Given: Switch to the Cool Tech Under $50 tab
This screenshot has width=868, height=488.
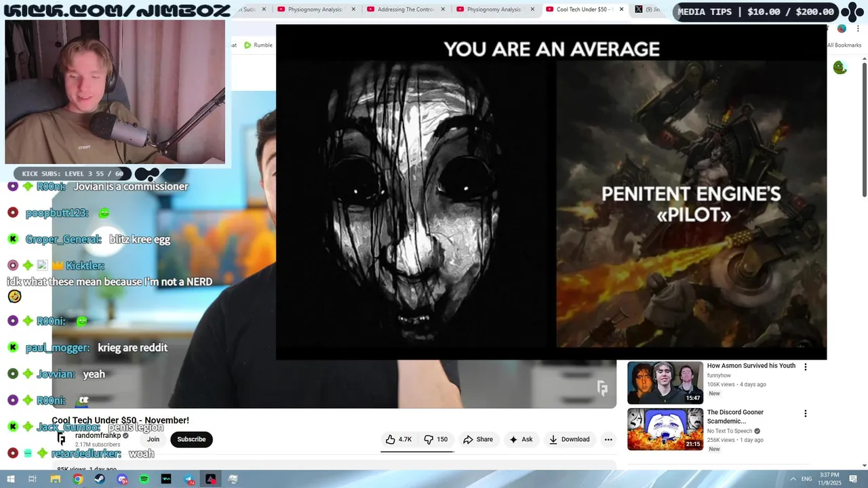Looking at the screenshot, I should 583,9.
